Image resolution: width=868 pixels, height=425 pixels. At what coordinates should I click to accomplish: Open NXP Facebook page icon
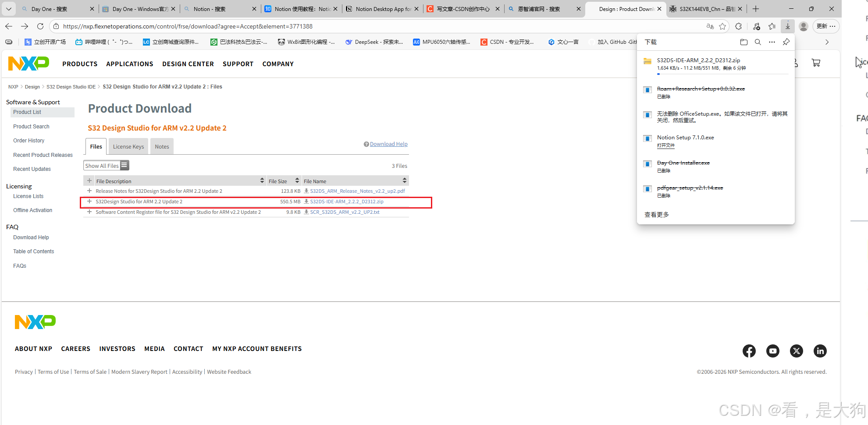749,351
